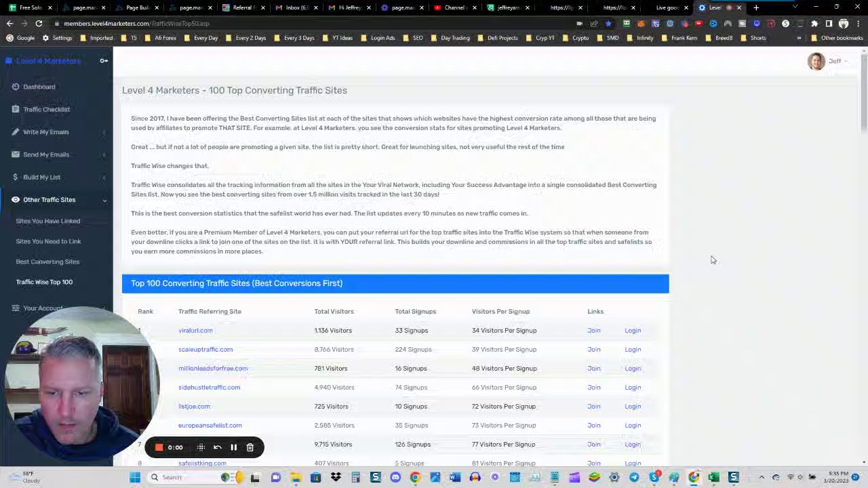Stop the screen recording (red square)
Screen dimensions: 868x488
159,447
